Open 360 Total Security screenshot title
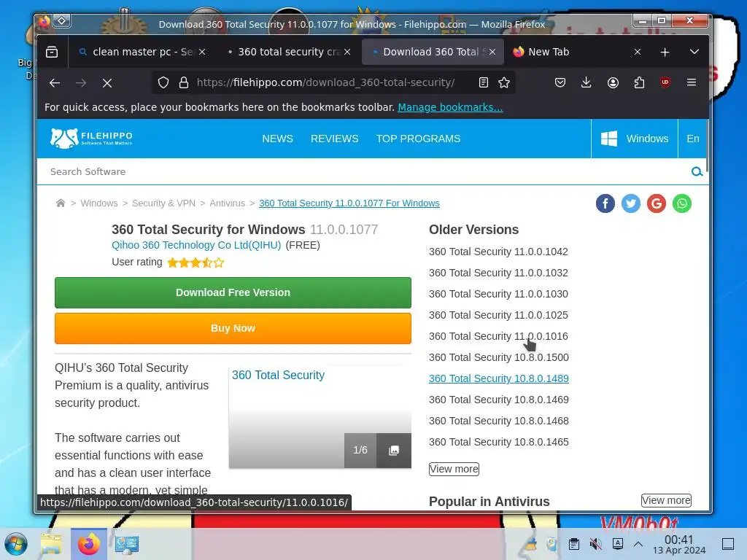747x560 pixels. coord(278,376)
